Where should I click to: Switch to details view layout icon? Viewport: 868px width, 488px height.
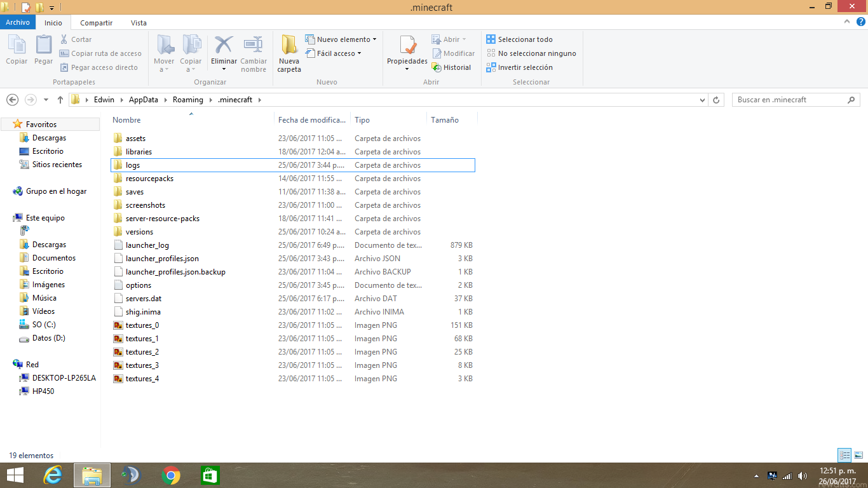[x=844, y=455]
